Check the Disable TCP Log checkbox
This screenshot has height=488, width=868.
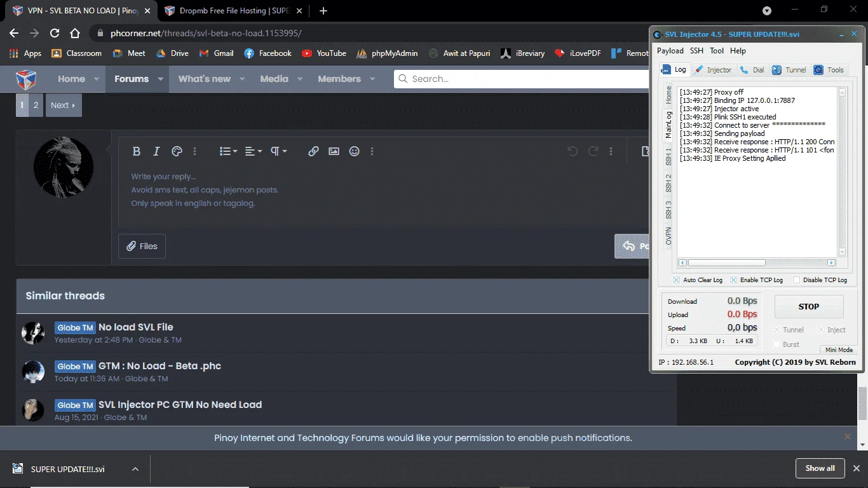(x=796, y=280)
